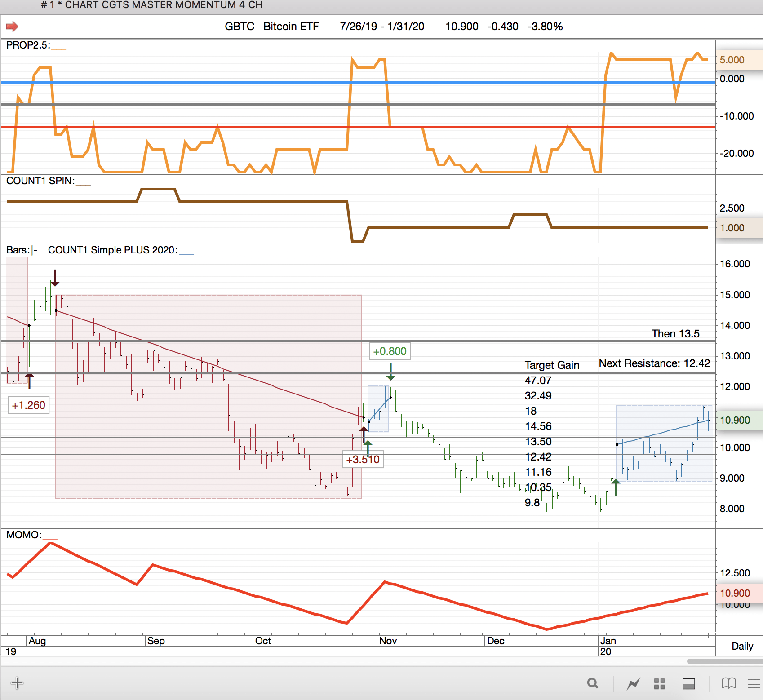Click the PROP2.5 indicator legend label
The height and width of the screenshot is (700, 763).
point(28,45)
